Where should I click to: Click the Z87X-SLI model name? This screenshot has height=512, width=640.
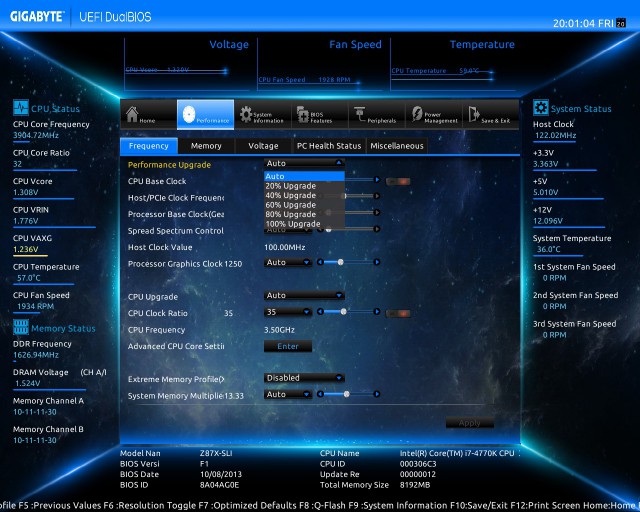[216, 453]
